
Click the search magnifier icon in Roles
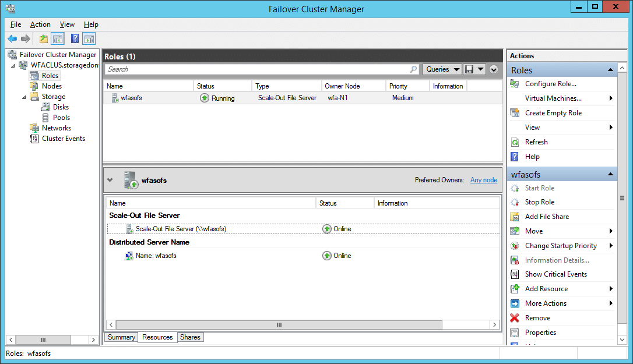(413, 69)
